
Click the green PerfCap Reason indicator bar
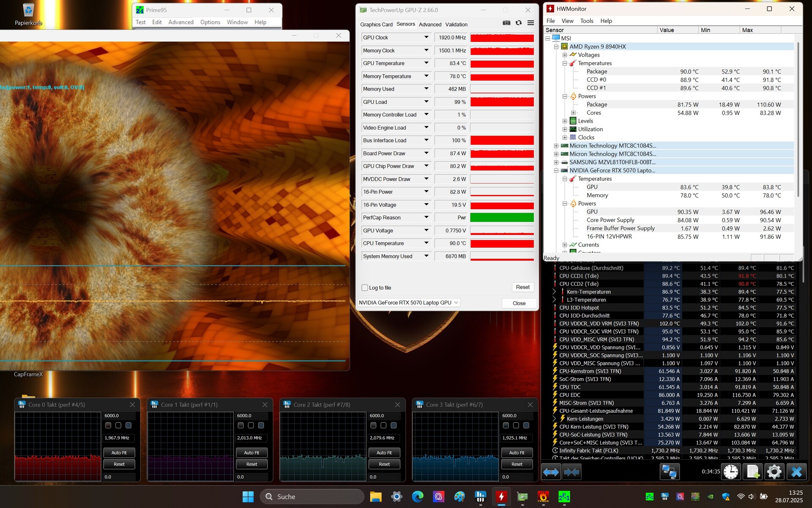click(x=502, y=218)
